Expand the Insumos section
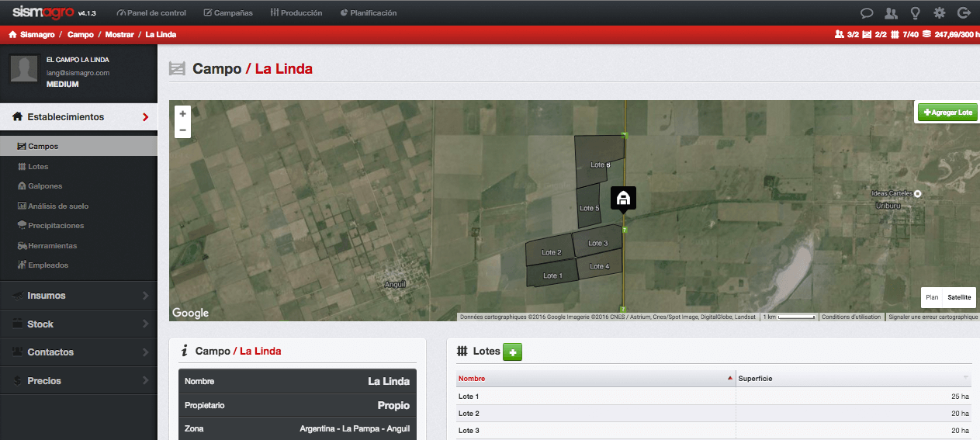Screen dimensions: 980x440 coord(78,296)
